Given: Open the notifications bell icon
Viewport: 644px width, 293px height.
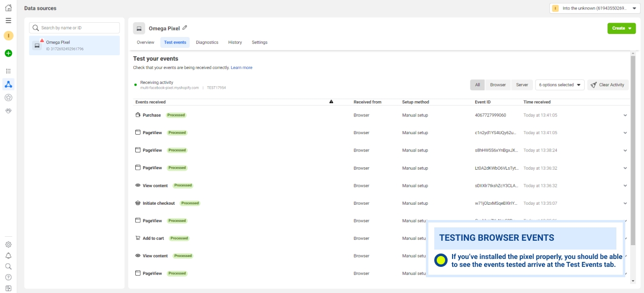Looking at the screenshot, I should click(x=8, y=256).
